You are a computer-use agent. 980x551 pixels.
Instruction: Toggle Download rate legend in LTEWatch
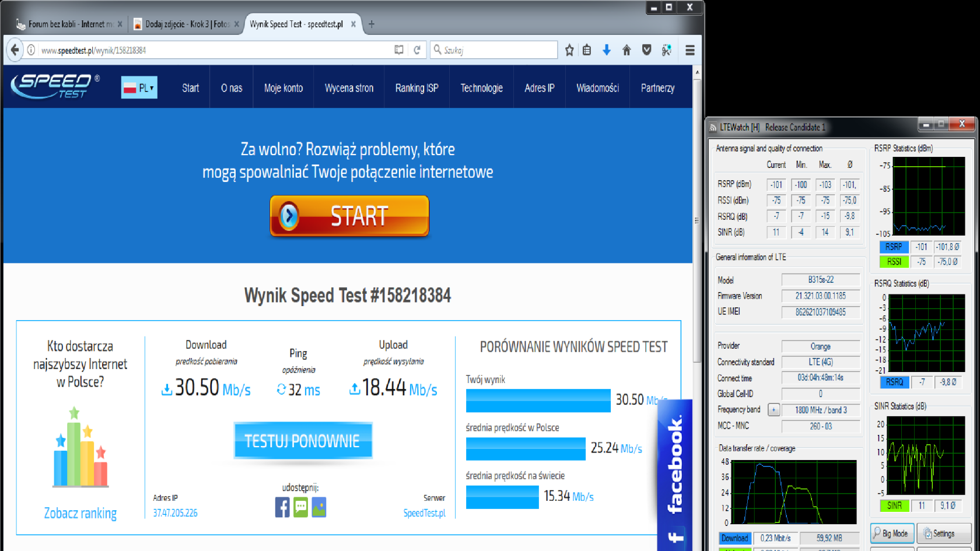[734, 538]
